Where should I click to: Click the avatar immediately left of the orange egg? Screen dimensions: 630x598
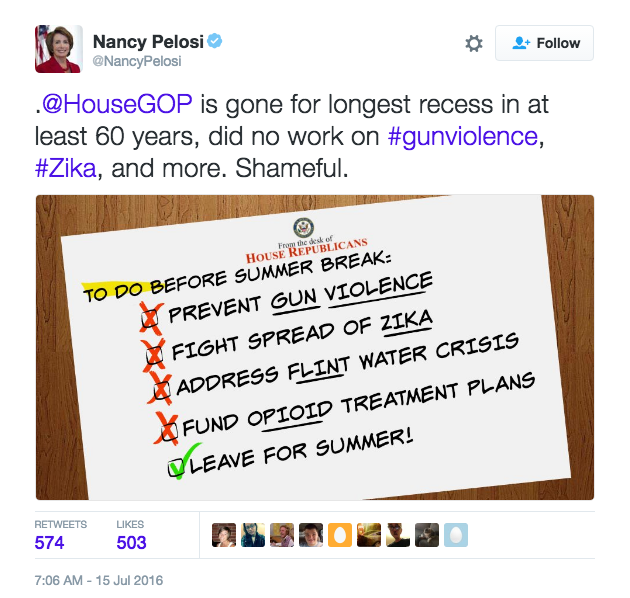[x=311, y=534]
